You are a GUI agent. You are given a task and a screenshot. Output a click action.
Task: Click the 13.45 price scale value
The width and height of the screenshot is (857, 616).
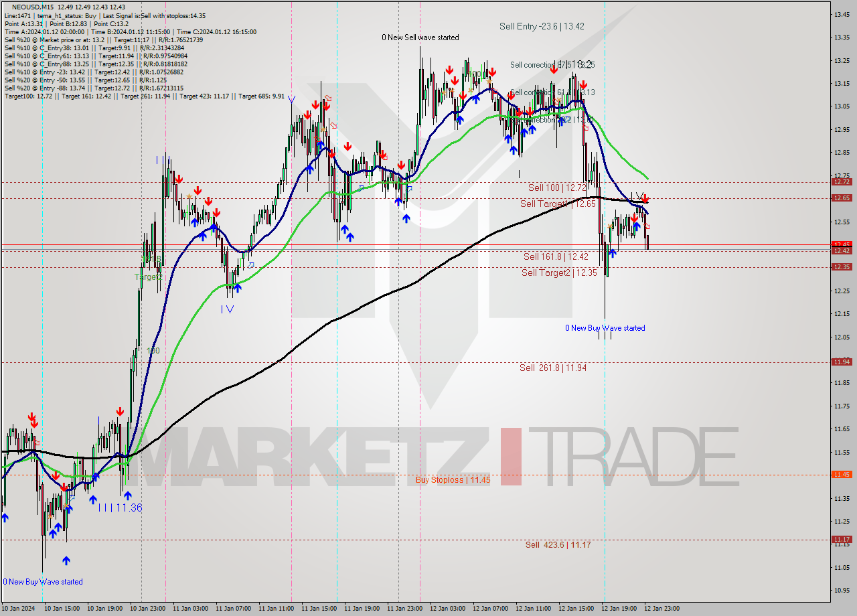coord(842,14)
